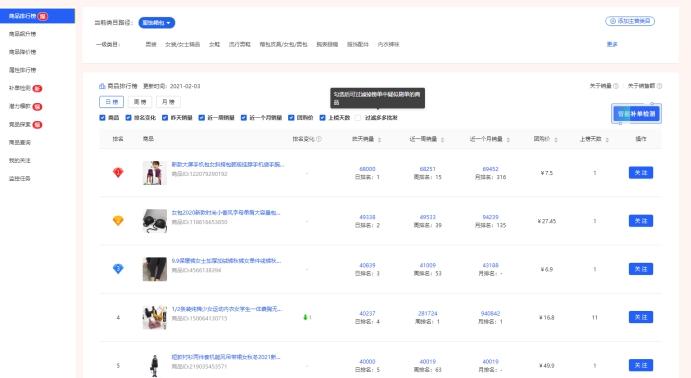Screen dimensions: 691x378
Task: Select the 女鞋 first-level category
Action: [215, 44]
